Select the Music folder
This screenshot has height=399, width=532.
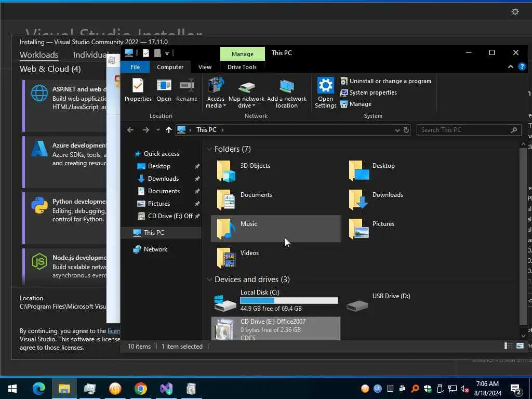(275, 229)
